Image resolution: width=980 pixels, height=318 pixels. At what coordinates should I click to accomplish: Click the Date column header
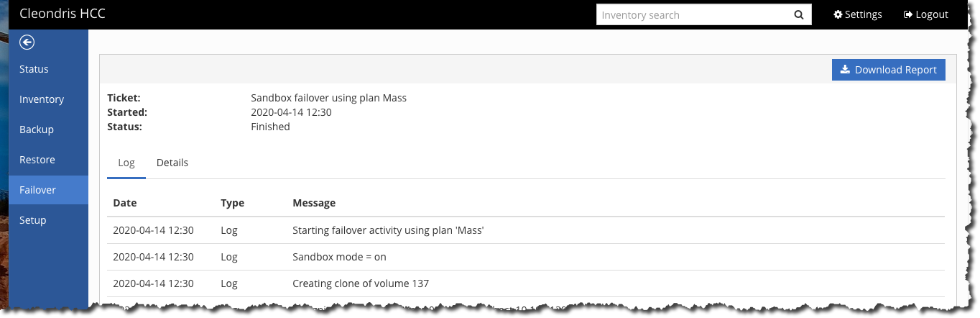point(125,203)
